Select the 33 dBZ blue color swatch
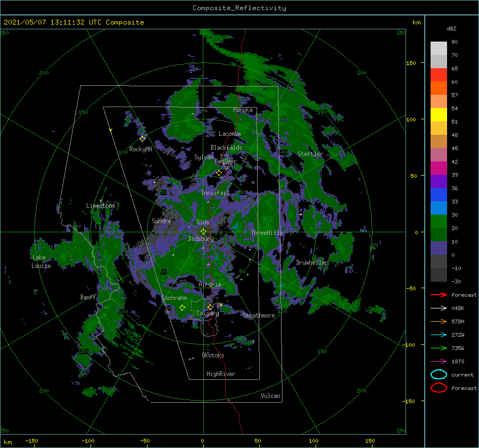The height and width of the screenshot is (448, 479). [x=439, y=208]
